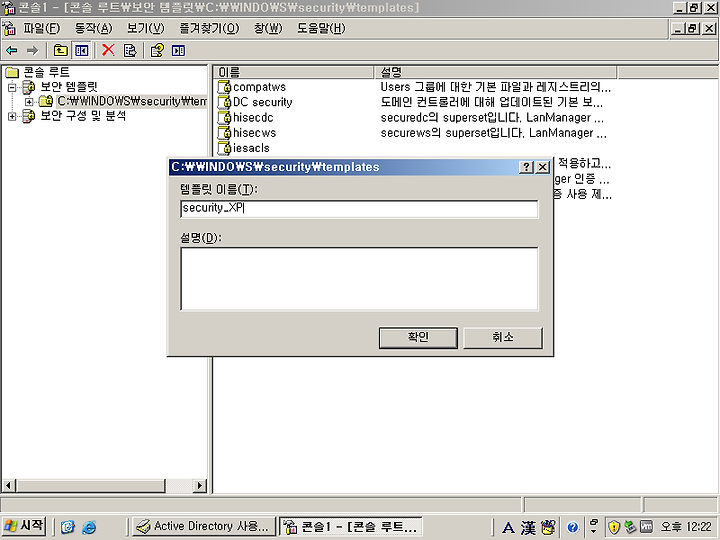Viewport: 720px width, 540px height.
Task: Select the DC security template icon
Action: [224, 102]
